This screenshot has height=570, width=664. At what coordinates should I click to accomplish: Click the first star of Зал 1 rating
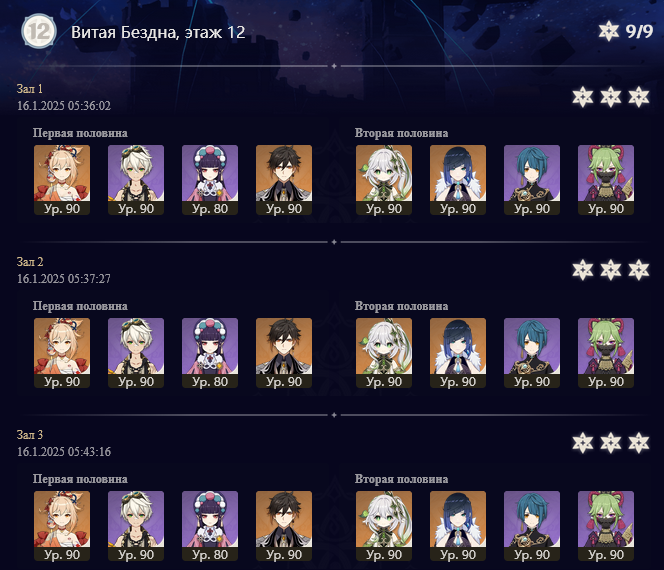coord(583,97)
